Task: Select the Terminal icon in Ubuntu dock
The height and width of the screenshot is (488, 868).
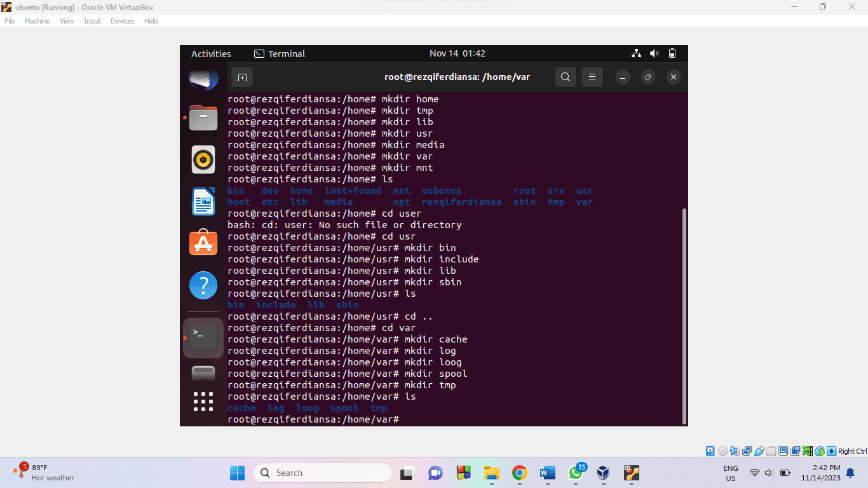Action: [203, 337]
